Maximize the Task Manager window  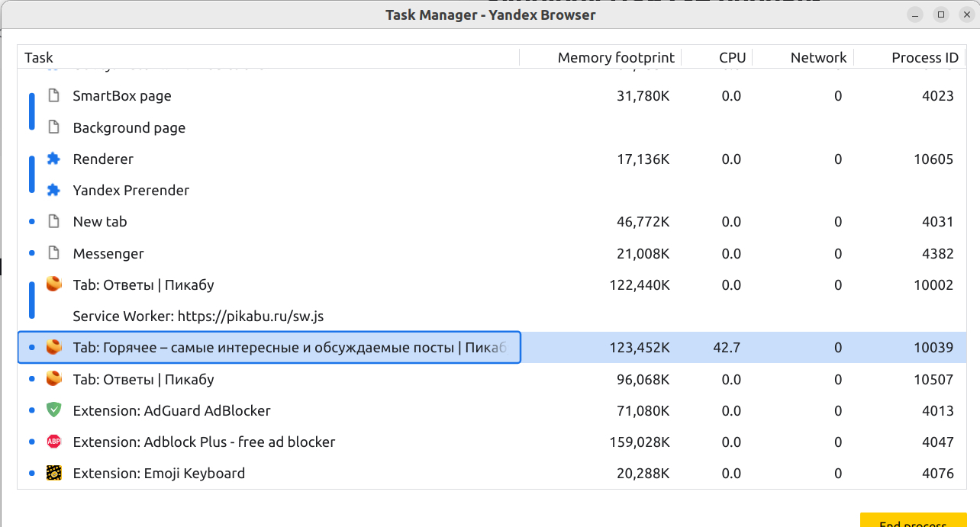pos(941,14)
